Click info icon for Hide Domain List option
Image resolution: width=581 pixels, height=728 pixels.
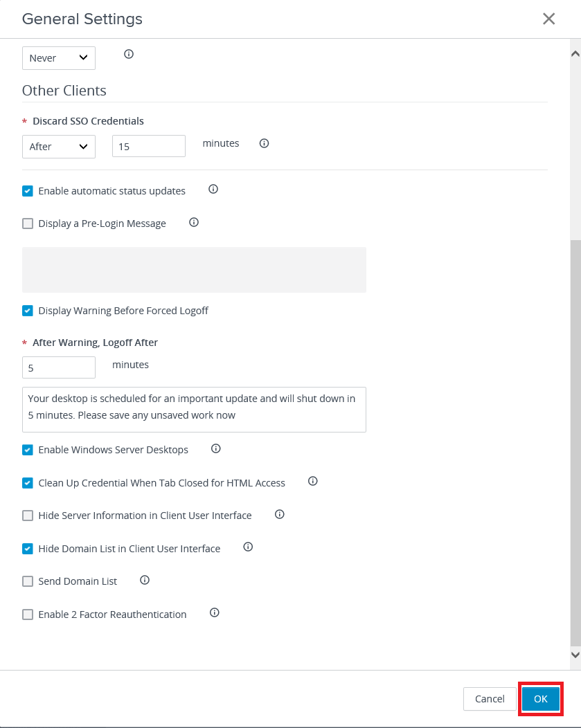248,547
